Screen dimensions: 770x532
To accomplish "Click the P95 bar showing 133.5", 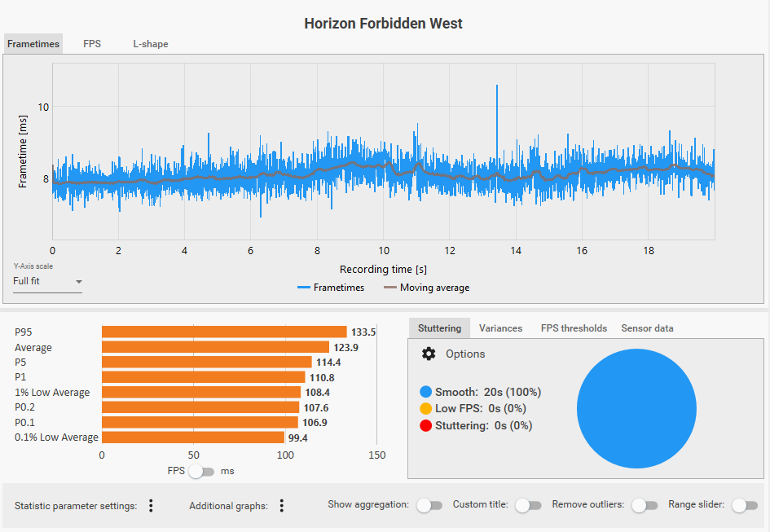I will tap(224, 332).
